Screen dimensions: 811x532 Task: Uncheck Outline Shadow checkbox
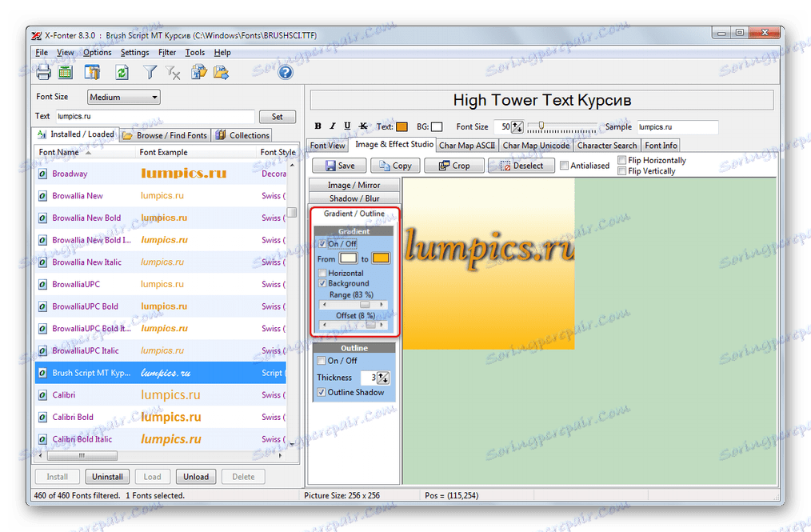coord(322,392)
